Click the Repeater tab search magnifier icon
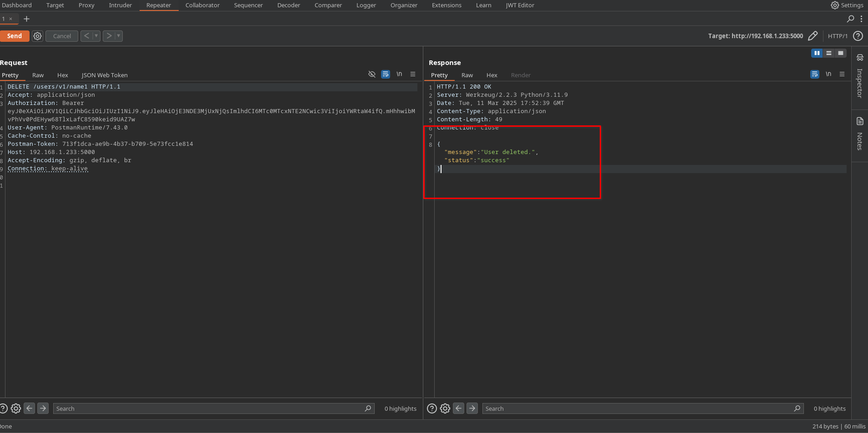This screenshot has height=433, width=868. pos(850,19)
